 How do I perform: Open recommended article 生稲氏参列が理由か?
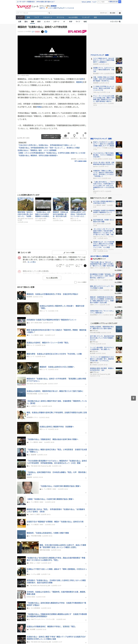[x=52, y=294]
